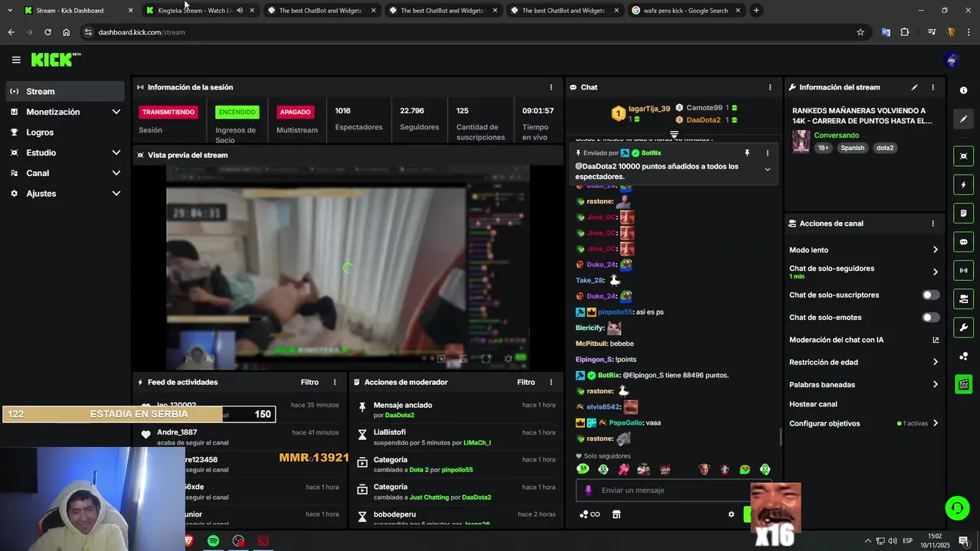Click the broadcast signal widget in the right sidebar
The image size is (980, 551).
coord(963,270)
